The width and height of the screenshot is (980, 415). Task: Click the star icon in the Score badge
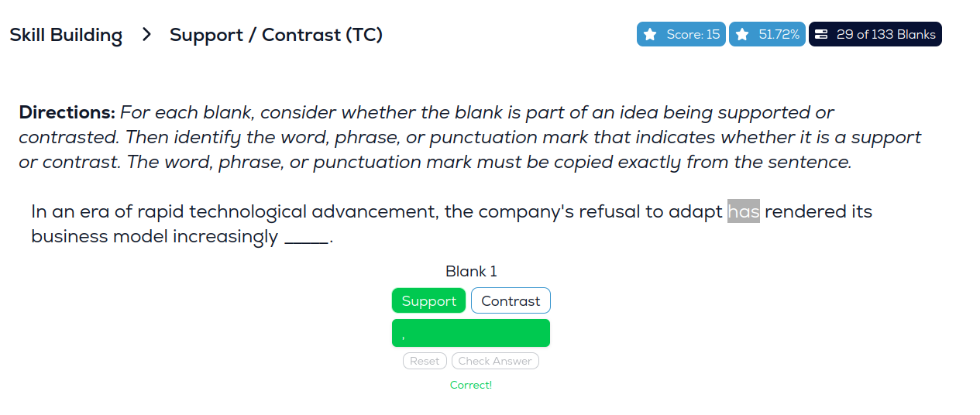click(x=651, y=35)
